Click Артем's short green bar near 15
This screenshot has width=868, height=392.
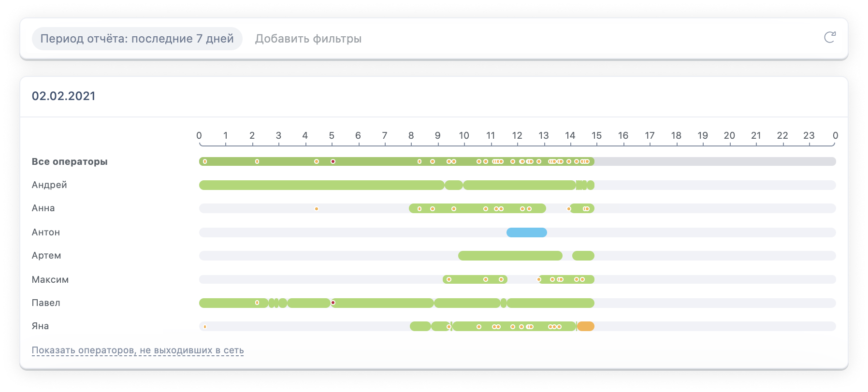[x=583, y=256]
